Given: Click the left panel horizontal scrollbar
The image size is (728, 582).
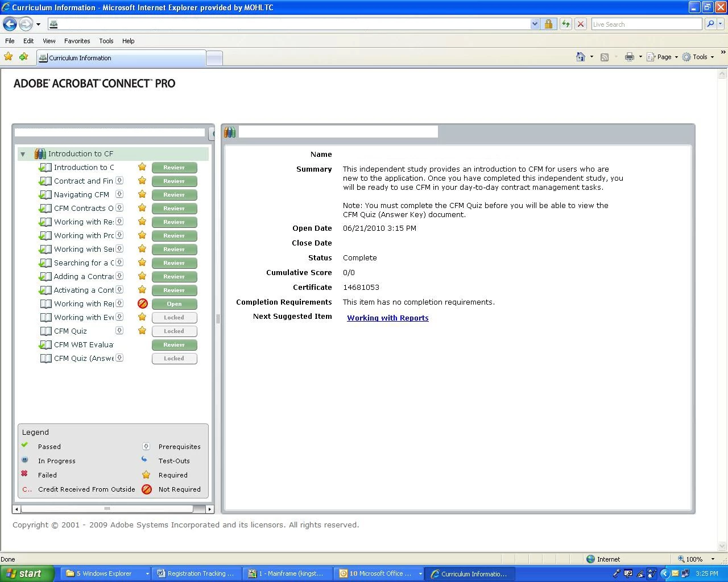Looking at the screenshot, I should [107, 509].
